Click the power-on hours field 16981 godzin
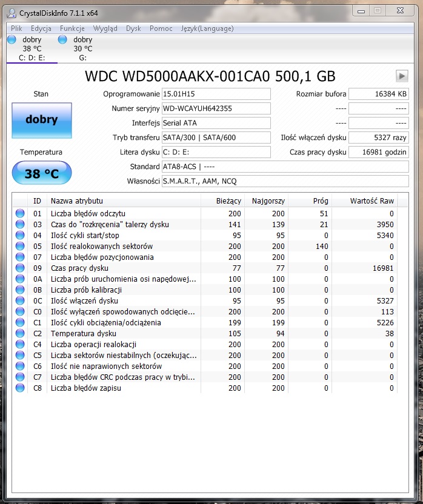423x504 pixels. pos(379,152)
